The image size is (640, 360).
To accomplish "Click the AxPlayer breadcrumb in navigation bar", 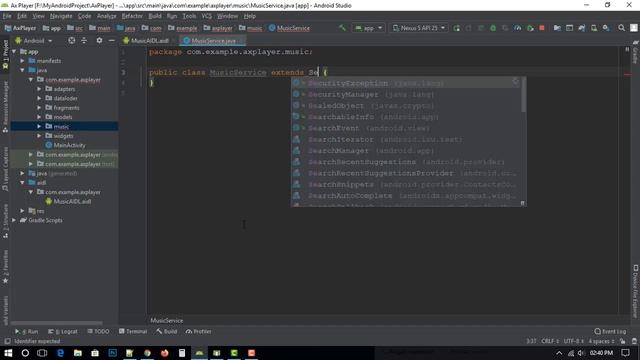I will pos(20,28).
